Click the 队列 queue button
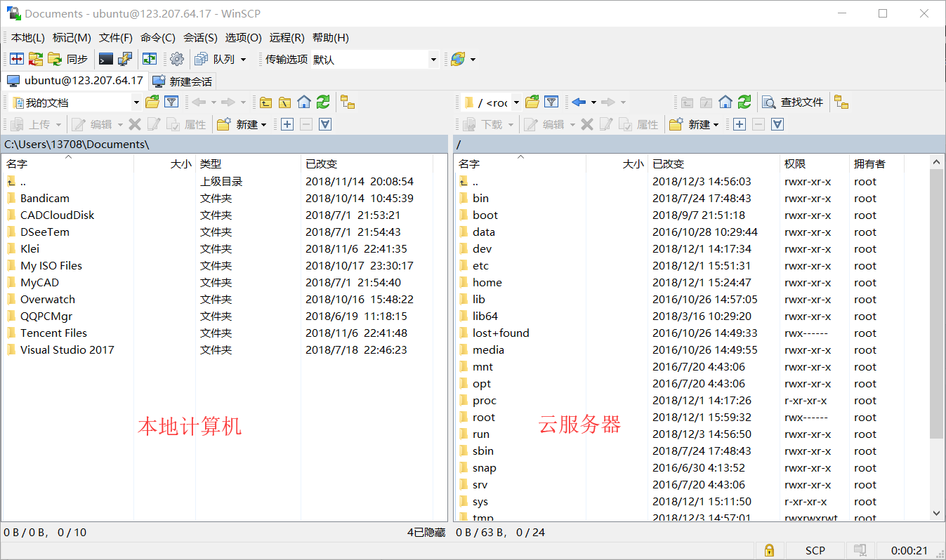 tap(215, 60)
